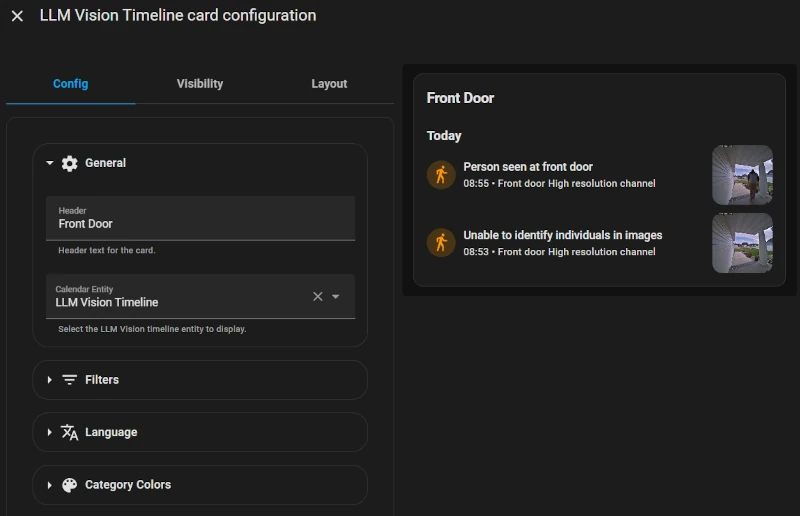
Task: Select the Config tab
Action: coord(71,84)
